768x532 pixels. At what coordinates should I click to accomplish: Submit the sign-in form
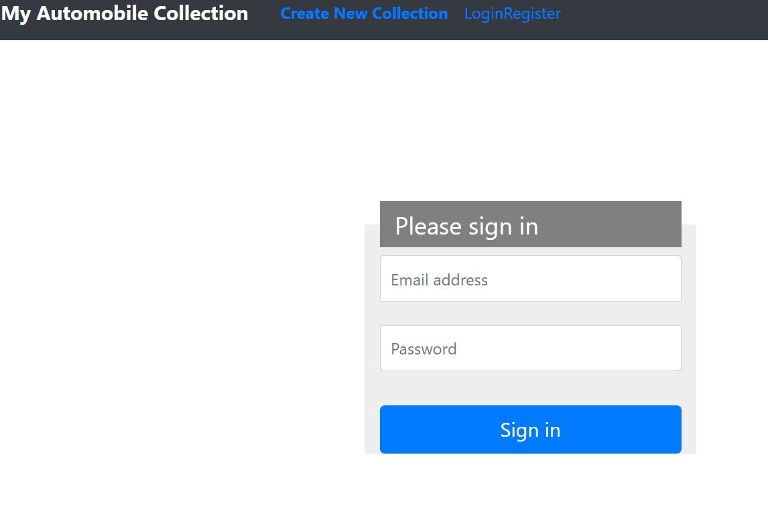click(530, 429)
